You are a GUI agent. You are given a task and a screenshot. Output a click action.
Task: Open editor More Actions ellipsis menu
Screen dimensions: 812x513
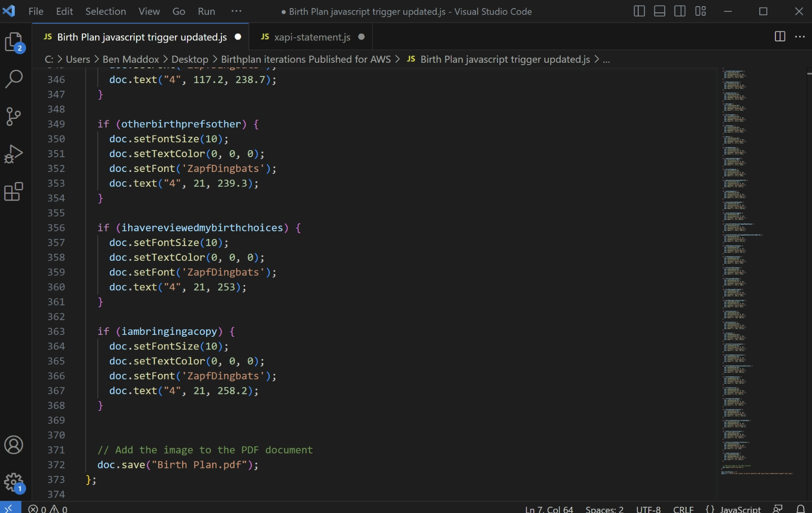800,37
